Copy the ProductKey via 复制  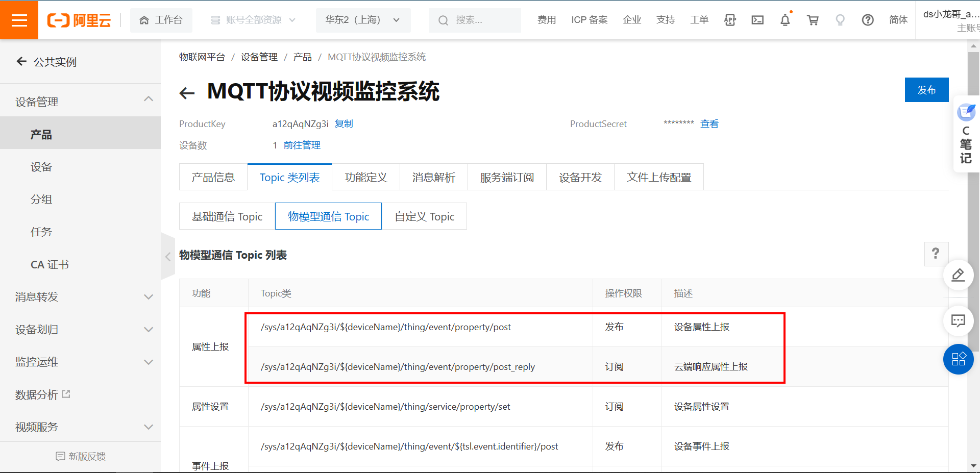(344, 124)
